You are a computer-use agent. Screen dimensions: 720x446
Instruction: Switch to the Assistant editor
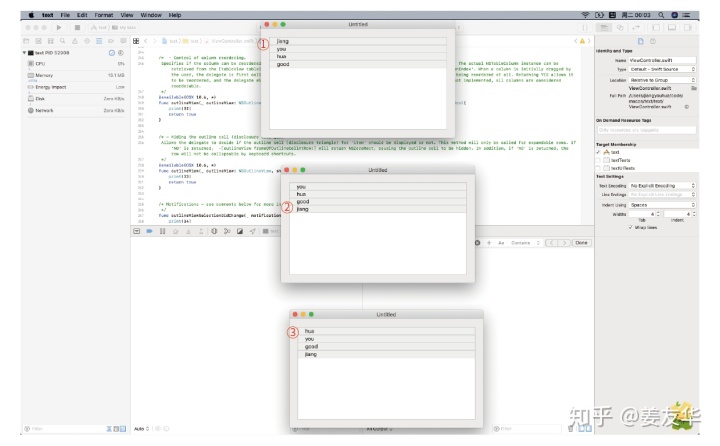(x=620, y=28)
